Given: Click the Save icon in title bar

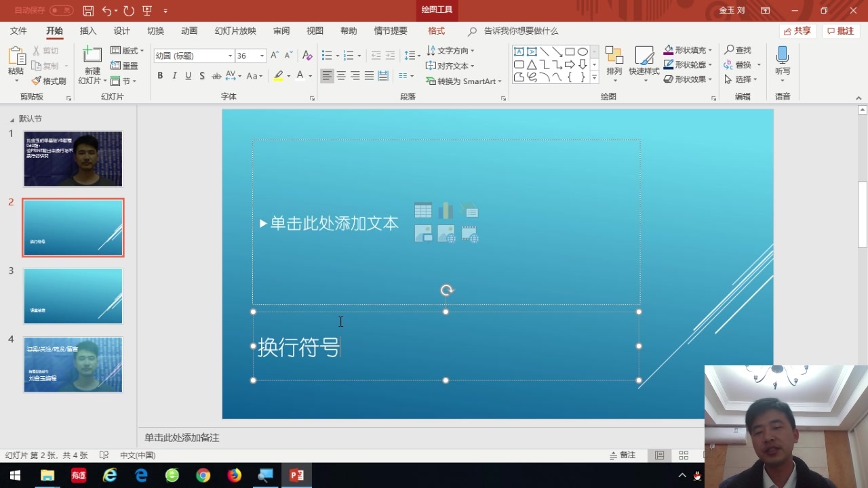Looking at the screenshot, I should coord(88,11).
